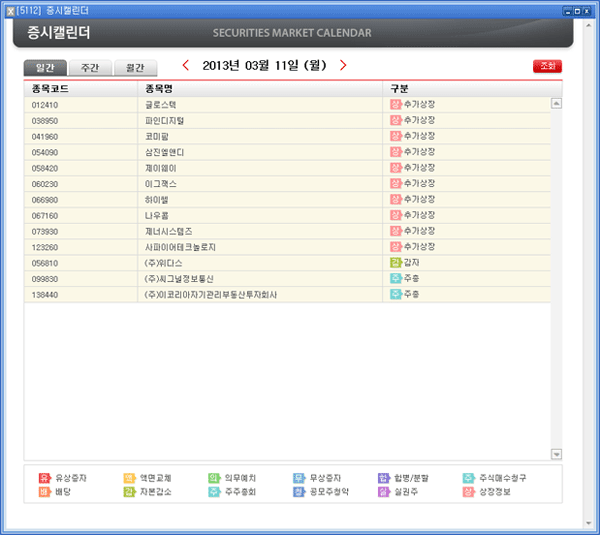Select the 일간 tab
The height and width of the screenshot is (535, 600).
click(45, 68)
